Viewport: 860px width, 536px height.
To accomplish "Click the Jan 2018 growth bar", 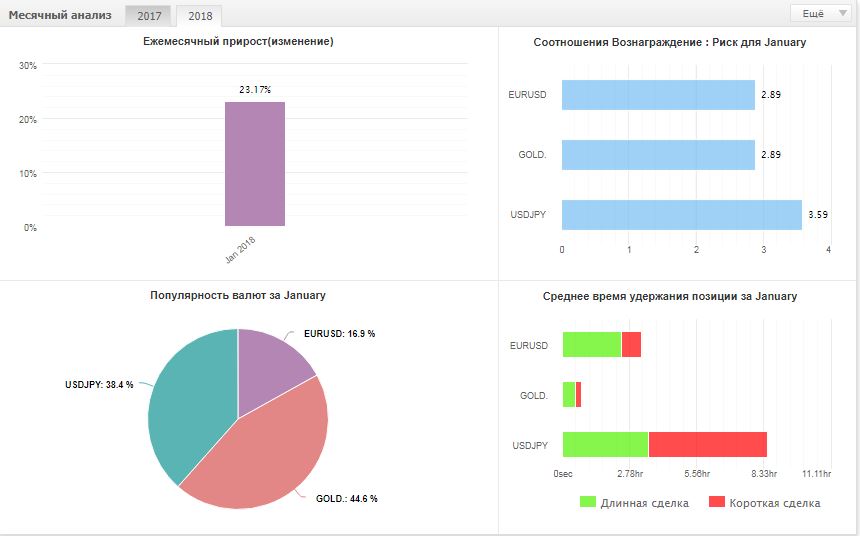I will tap(254, 163).
